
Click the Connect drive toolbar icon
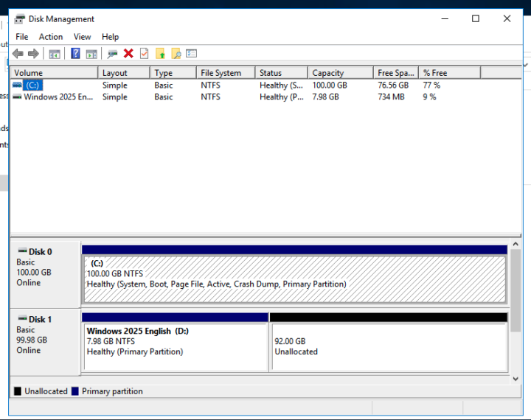pyautogui.click(x=112, y=54)
